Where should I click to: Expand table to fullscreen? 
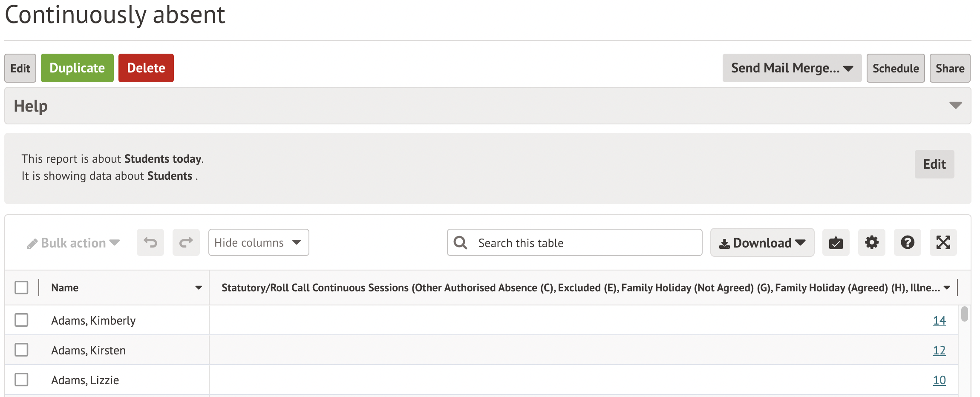[943, 242]
